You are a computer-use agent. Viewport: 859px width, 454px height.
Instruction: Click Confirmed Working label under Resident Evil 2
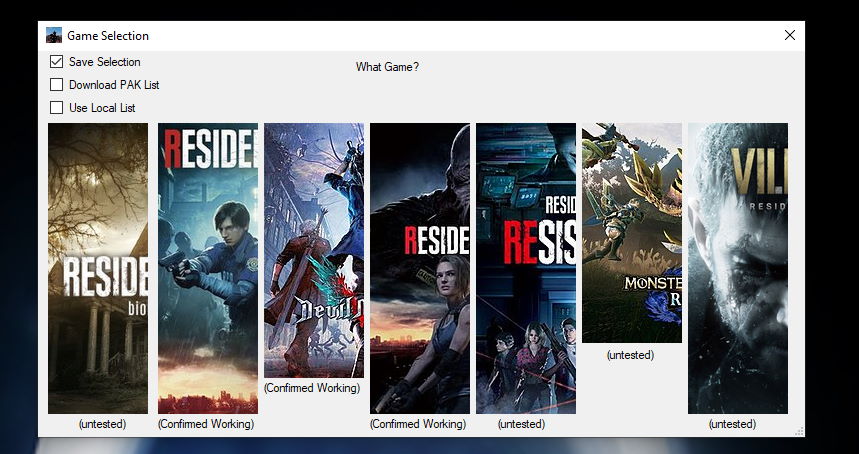(x=206, y=424)
